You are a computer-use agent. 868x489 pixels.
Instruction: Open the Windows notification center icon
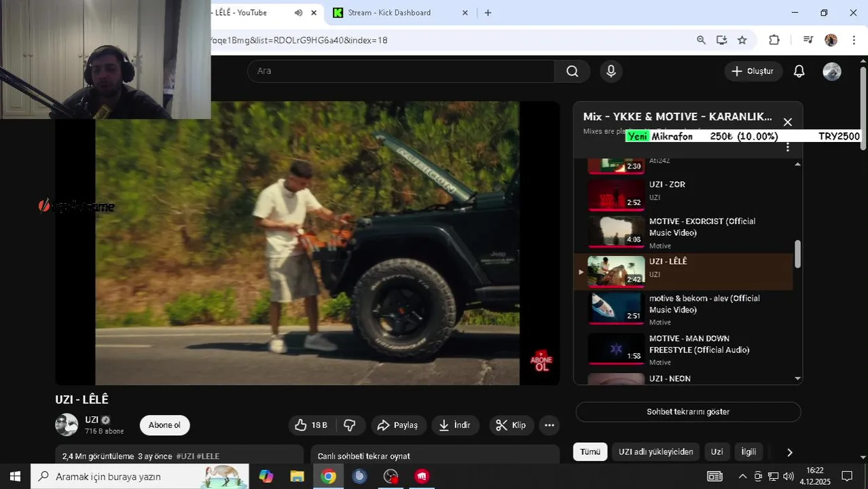[x=847, y=477]
